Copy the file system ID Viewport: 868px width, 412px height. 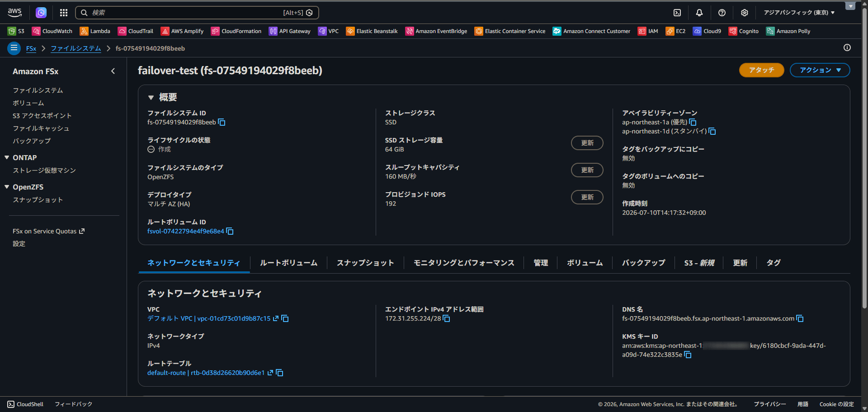coord(222,122)
